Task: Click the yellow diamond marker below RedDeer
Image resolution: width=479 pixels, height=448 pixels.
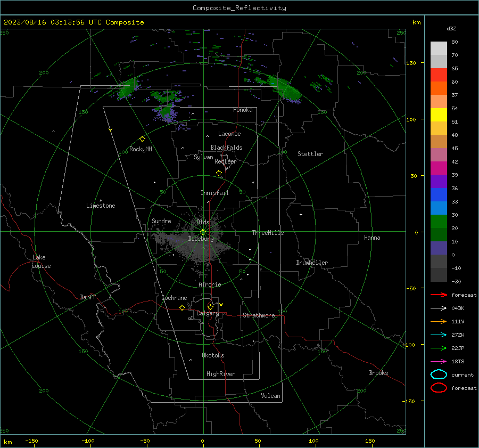Action: (x=219, y=173)
